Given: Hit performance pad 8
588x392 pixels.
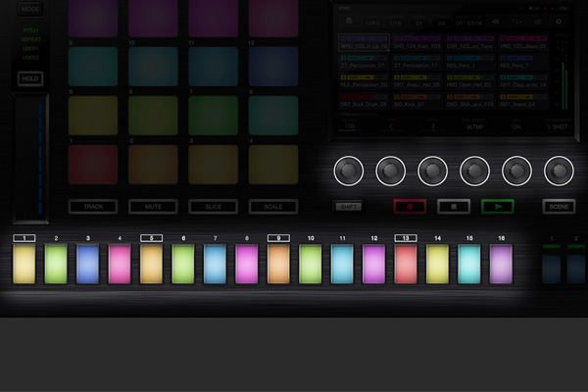Looking at the screenshot, I should [273, 116].
